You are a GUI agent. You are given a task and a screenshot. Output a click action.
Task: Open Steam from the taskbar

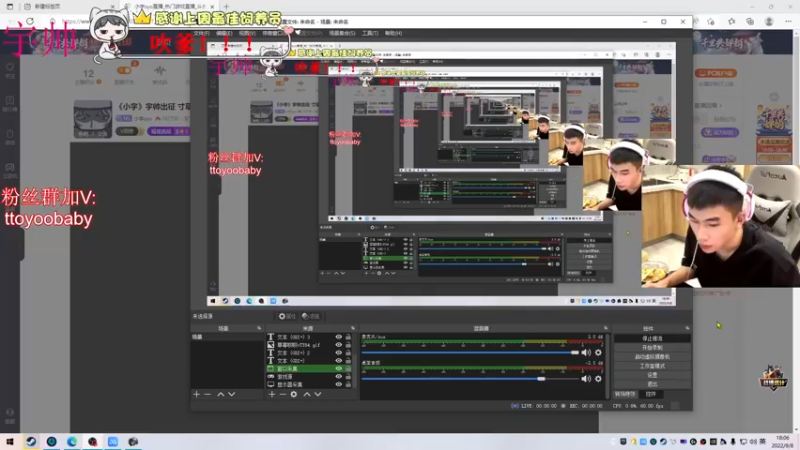tap(31, 441)
